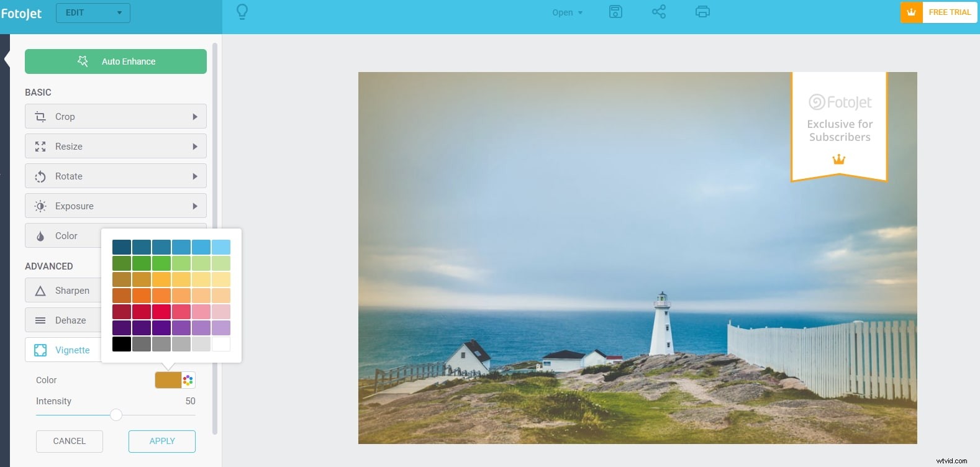Pick the lightest sky blue swatch
The height and width of the screenshot is (467, 980).
click(x=221, y=247)
